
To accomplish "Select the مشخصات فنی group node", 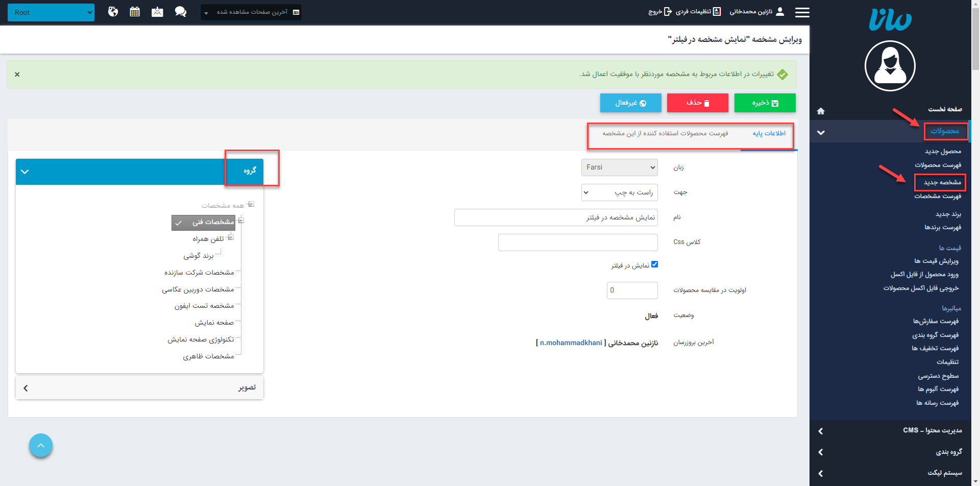I will tap(213, 222).
